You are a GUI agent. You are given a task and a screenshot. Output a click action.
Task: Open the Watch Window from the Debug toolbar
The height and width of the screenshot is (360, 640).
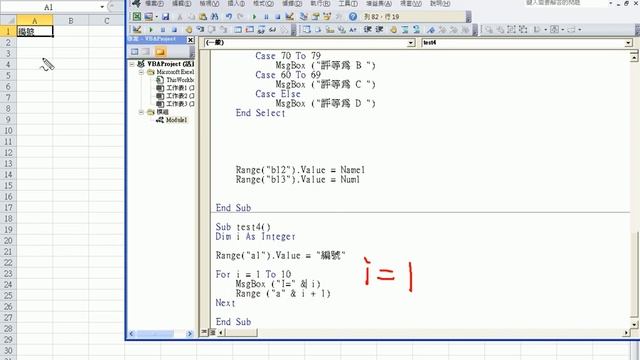coord(261,29)
